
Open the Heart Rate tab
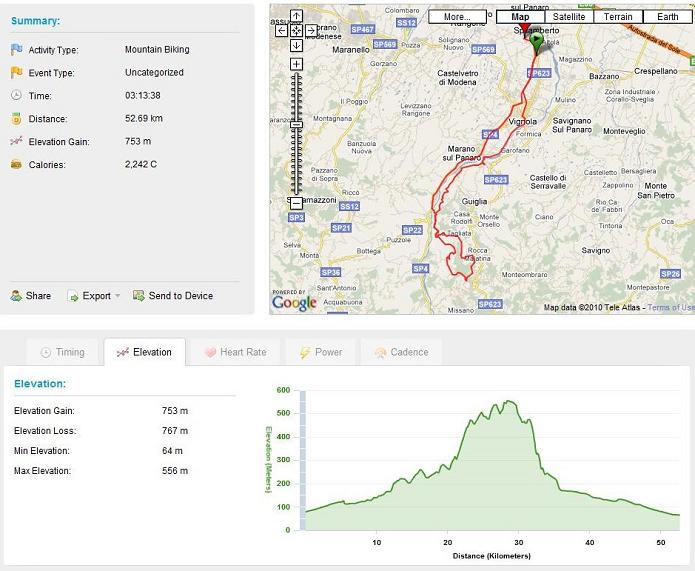235,352
